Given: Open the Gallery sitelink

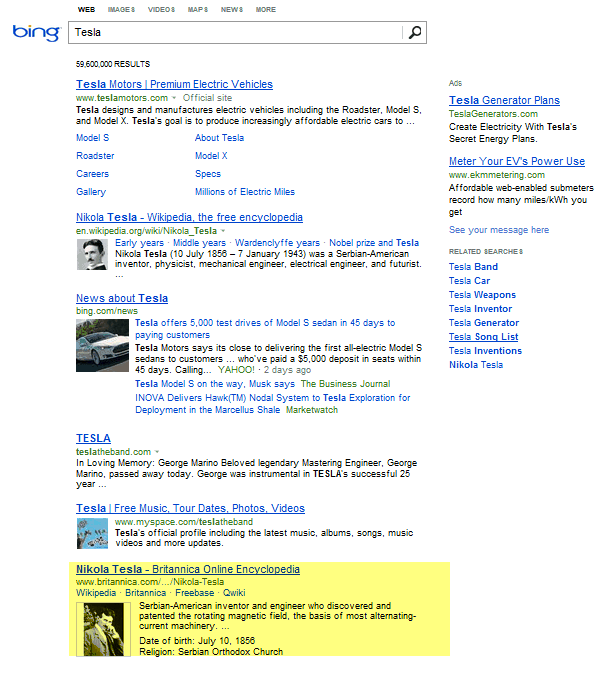Looking at the screenshot, I should [x=91, y=192].
